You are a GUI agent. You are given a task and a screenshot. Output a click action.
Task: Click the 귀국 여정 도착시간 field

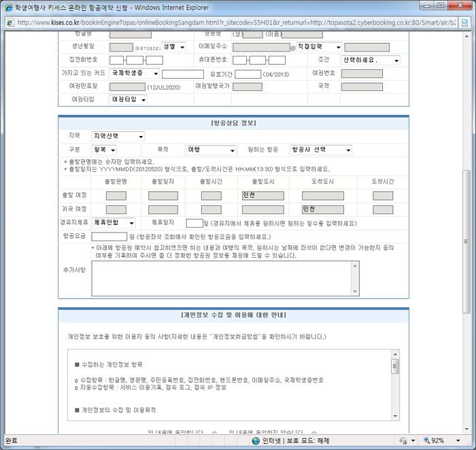point(383,209)
